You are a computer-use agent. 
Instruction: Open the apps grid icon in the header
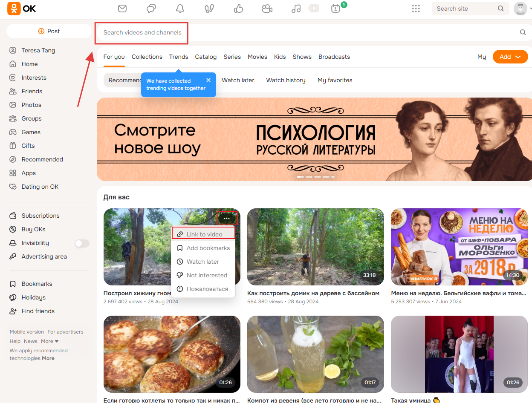coord(416,9)
